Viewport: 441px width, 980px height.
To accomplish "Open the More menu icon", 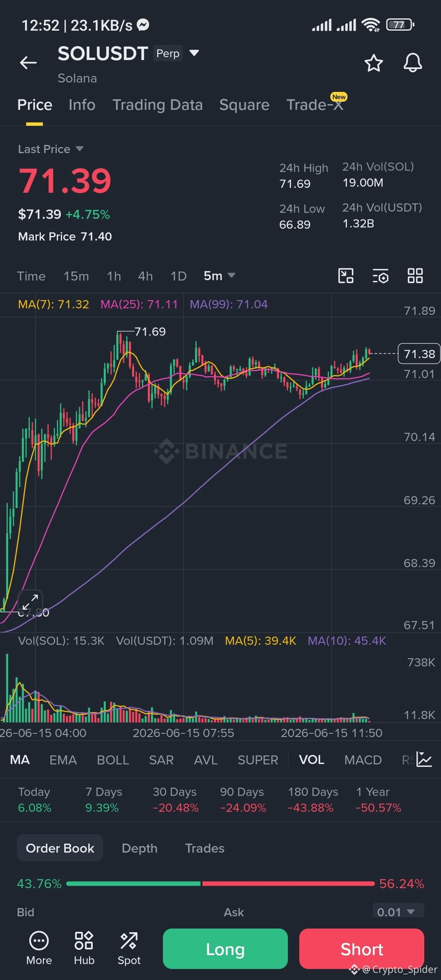I will click(39, 948).
